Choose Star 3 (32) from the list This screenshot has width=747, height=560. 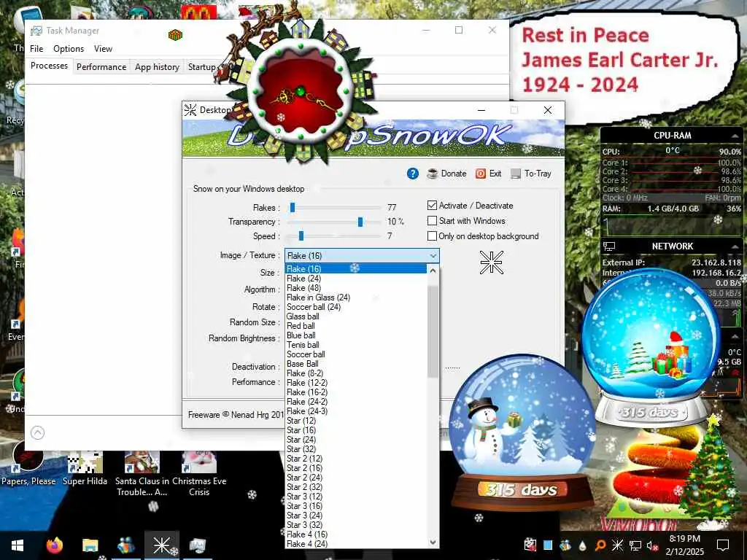[x=356, y=525]
